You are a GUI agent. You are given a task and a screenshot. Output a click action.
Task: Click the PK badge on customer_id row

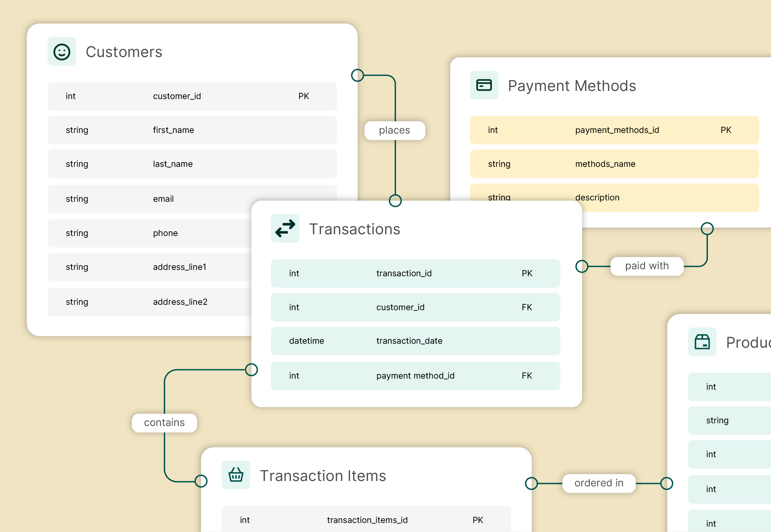tap(303, 96)
